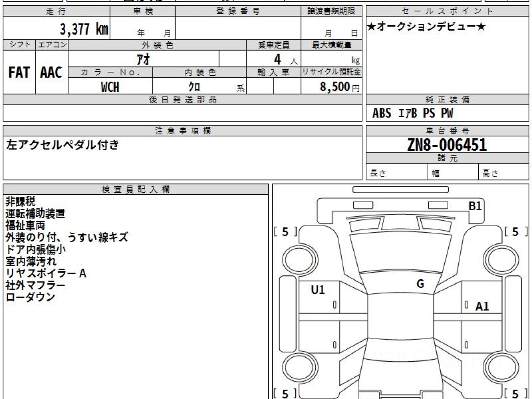This screenshot has width=532, height=399.
Task: Select the FAT shift value
Action: tap(19, 73)
